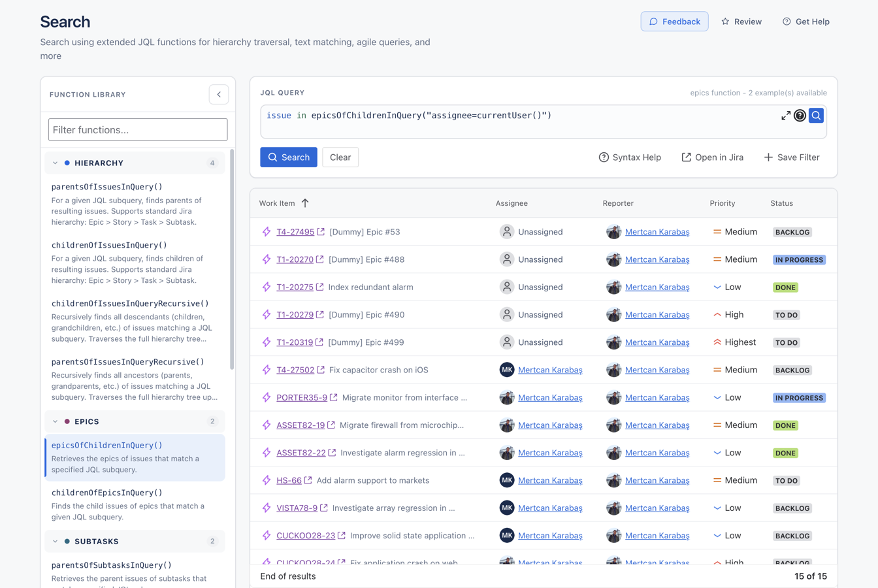Open VISTA78-9 external link icon

tap(324, 508)
